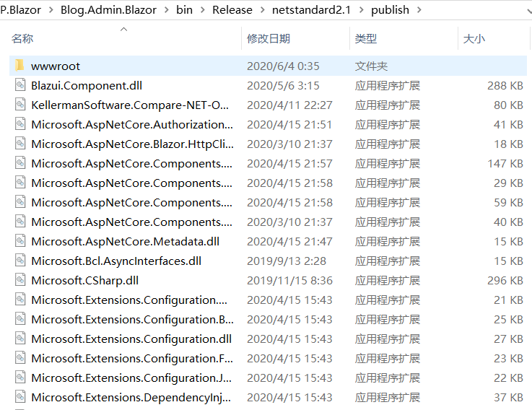Image resolution: width=532 pixels, height=410 pixels.
Task: Select Blazui.Component.dll file name
Action: pos(87,85)
